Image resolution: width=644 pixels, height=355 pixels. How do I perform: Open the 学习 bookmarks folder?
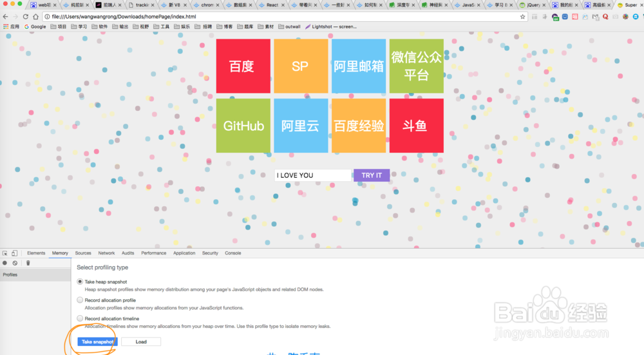pyautogui.click(x=79, y=27)
